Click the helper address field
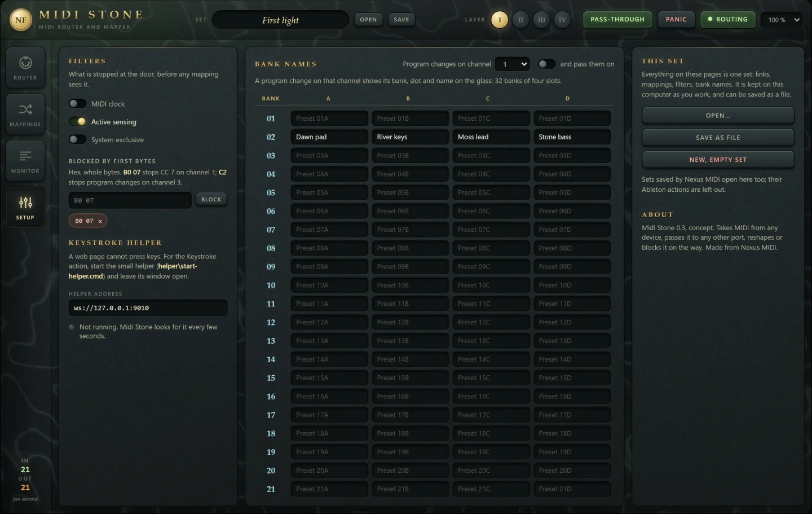The image size is (812, 514). coord(148,308)
